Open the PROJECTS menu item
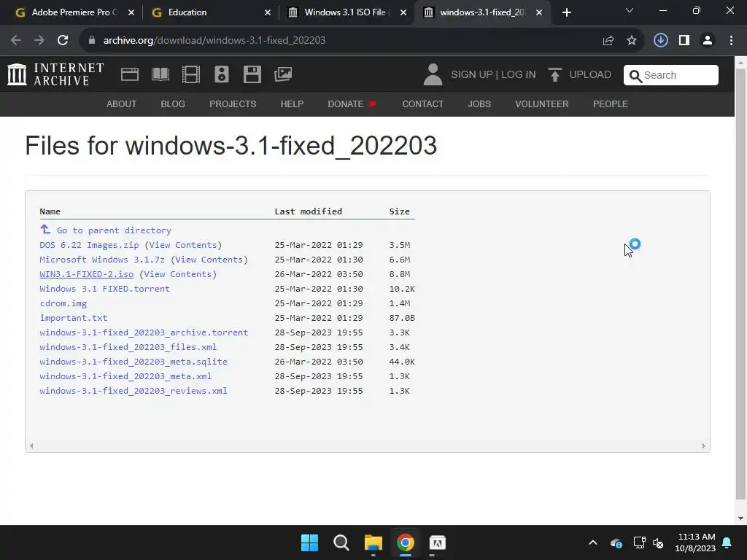Image resolution: width=747 pixels, height=560 pixels. coord(233,104)
